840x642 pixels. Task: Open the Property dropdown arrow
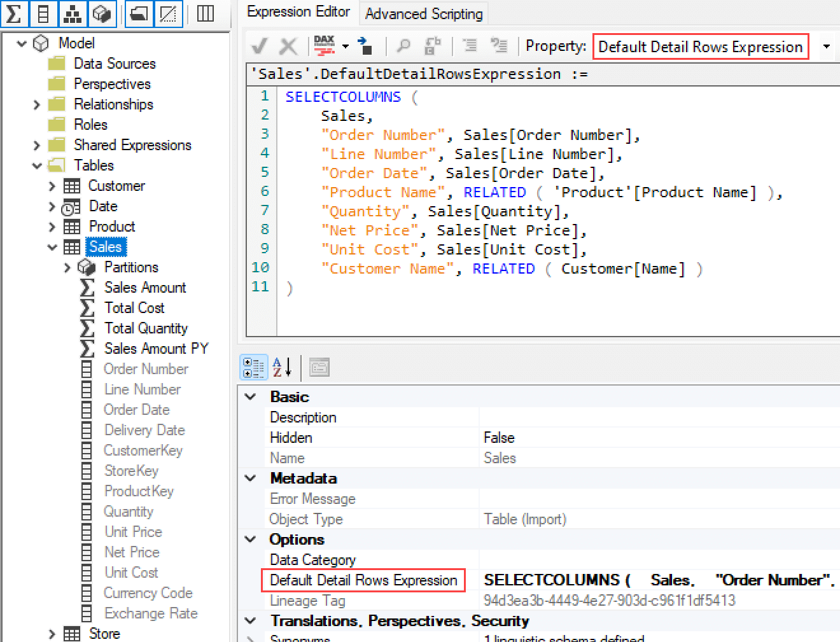[x=826, y=46]
